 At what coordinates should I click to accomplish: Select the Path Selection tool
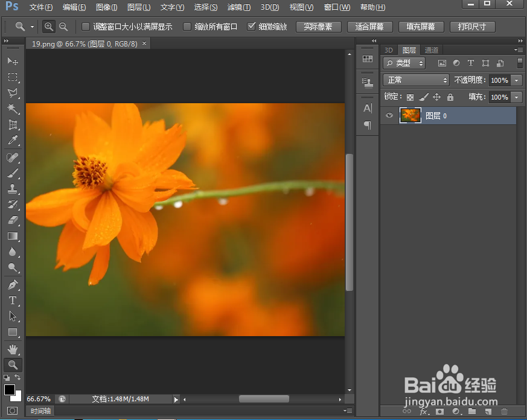pyautogui.click(x=13, y=316)
